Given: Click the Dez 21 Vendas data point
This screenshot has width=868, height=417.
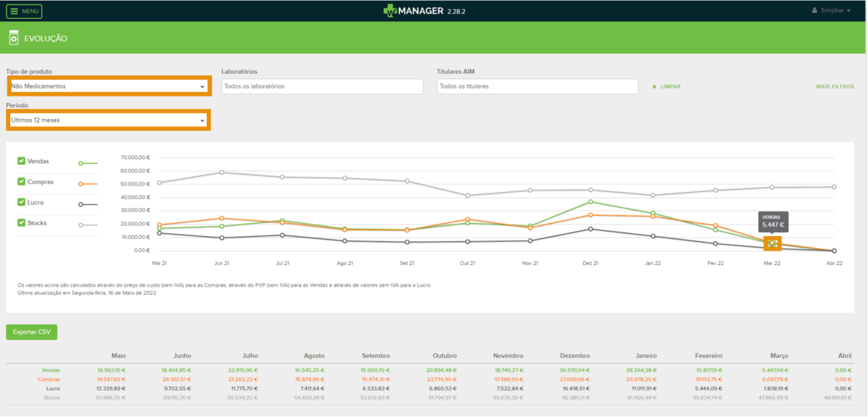Looking at the screenshot, I should pos(590,202).
